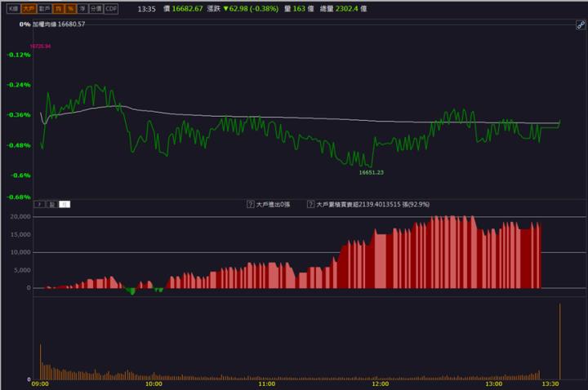Click the 13:00 time axis marker
The width and height of the screenshot is (588, 390).
pos(494,384)
